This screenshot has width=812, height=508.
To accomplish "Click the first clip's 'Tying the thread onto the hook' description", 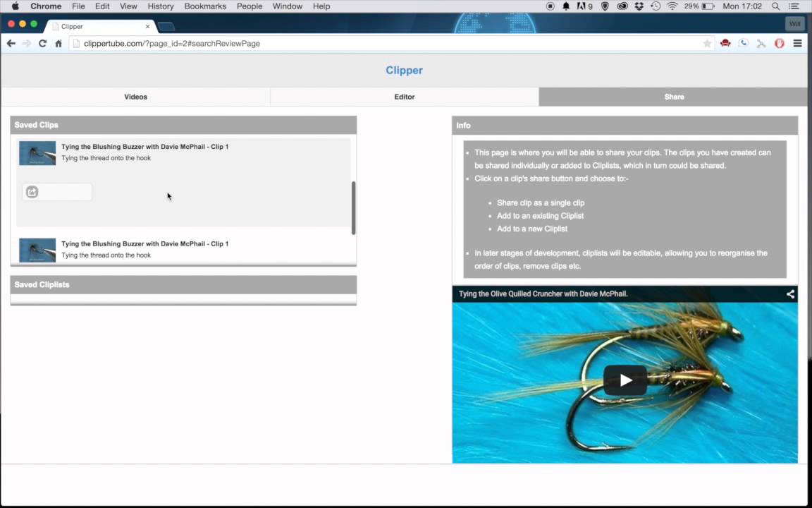I will coord(106,158).
